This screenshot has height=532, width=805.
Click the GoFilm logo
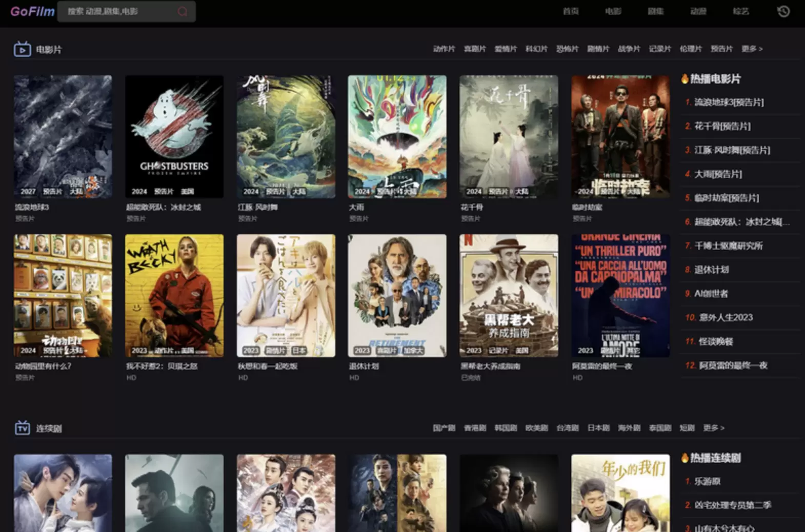click(x=32, y=11)
